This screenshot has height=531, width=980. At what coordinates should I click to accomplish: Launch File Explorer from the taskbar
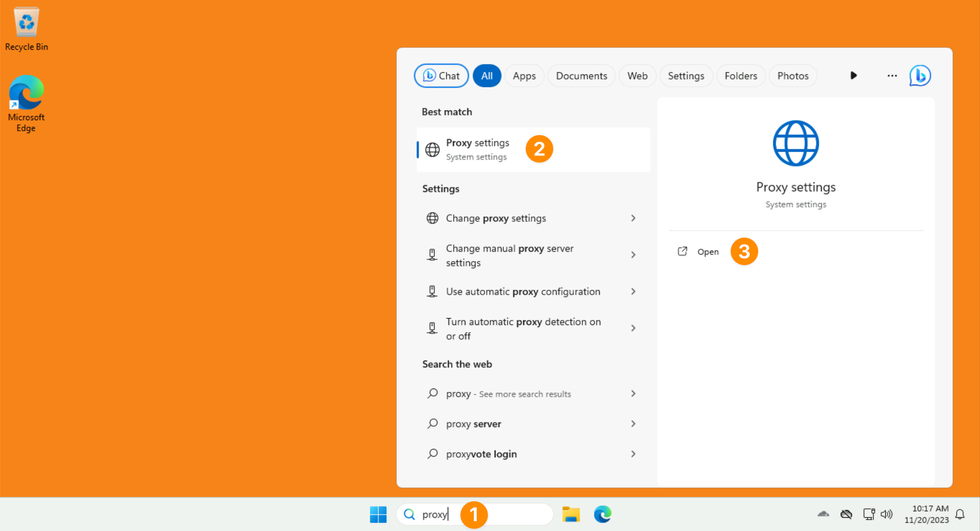coord(571,514)
